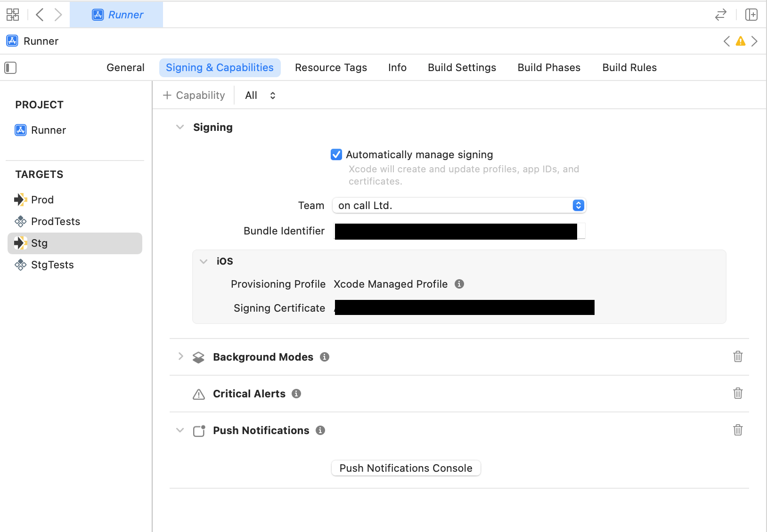Click the Critical Alerts triangle icon

pos(199,394)
